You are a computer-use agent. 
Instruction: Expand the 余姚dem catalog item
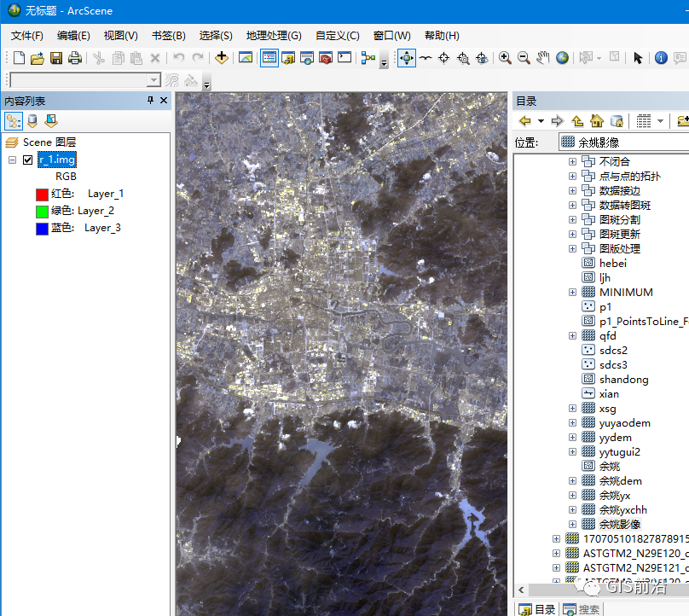pyautogui.click(x=572, y=481)
